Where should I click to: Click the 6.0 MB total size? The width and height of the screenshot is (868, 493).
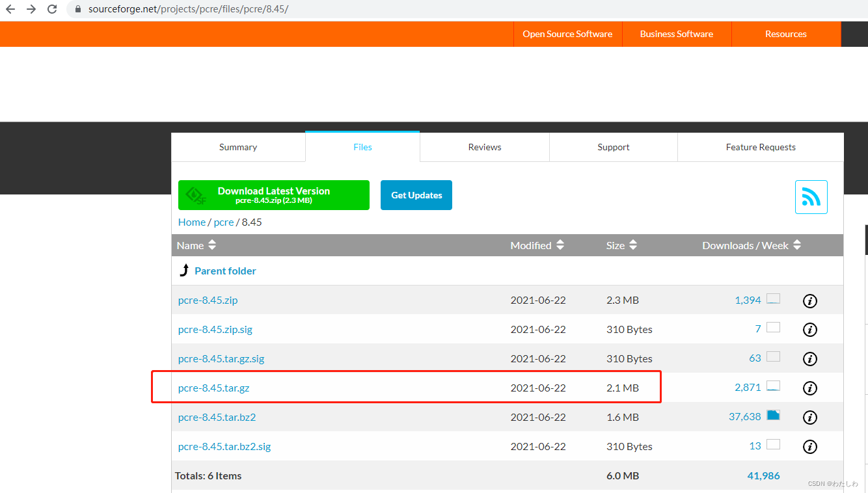[623, 476]
